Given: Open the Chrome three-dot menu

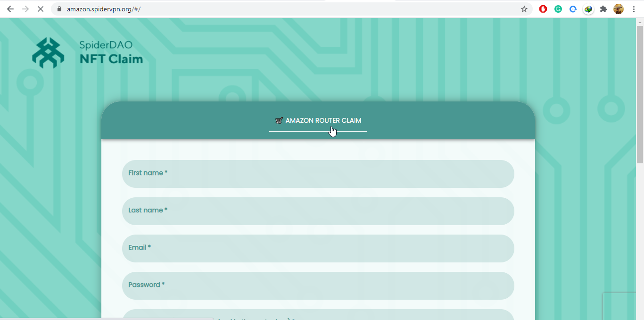Looking at the screenshot, I should coord(633,9).
